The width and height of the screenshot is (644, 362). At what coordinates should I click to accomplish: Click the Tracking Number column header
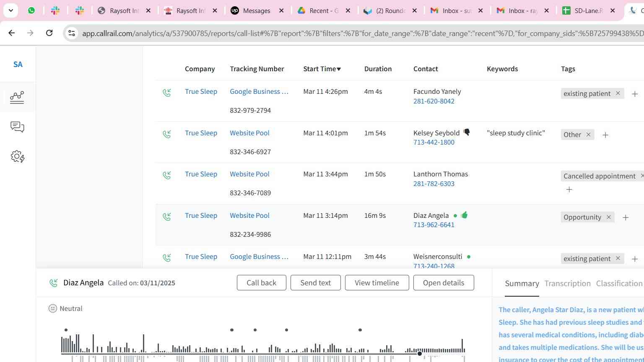257,69
